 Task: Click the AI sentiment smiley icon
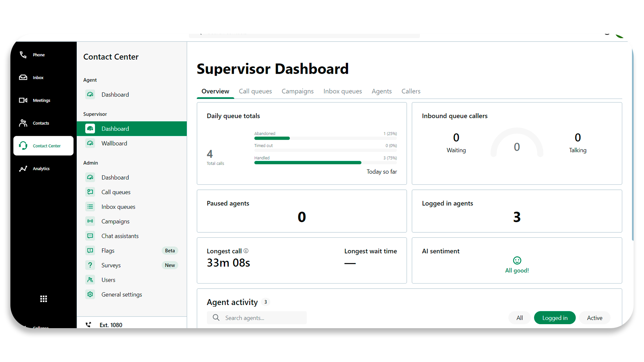pyautogui.click(x=517, y=260)
